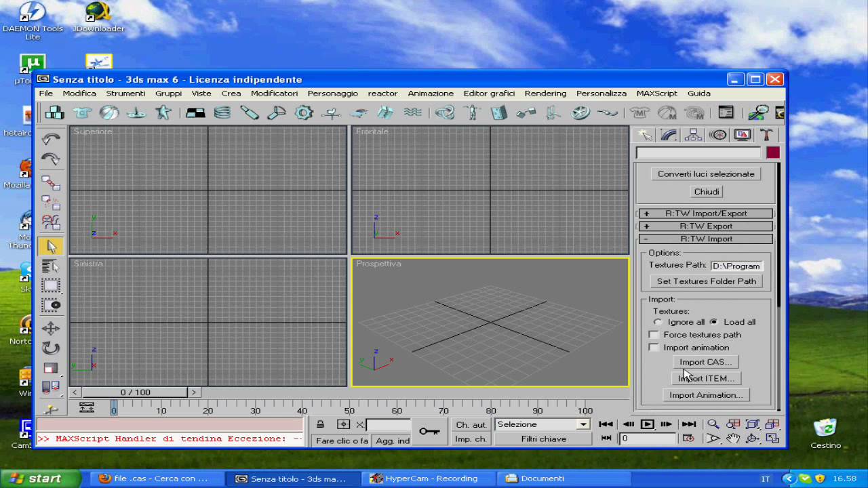Click the magnifier Zoom viewport tool
The height and width of the screenshot is (488, 868).
[713, 424]
